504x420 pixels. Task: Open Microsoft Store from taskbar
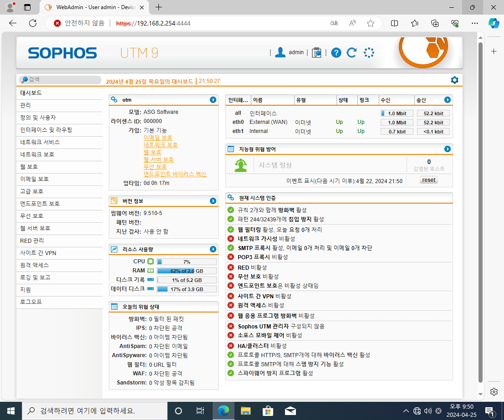(x=268, y=411)
